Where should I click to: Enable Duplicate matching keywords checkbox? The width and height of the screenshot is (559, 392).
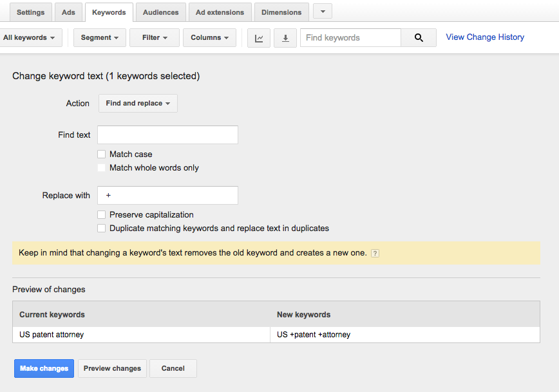102,229
